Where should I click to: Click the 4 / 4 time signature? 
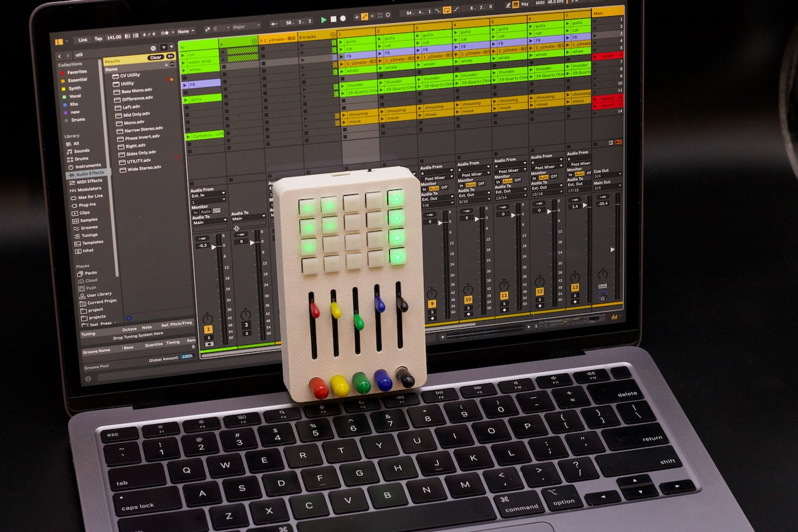pos(149,34)
